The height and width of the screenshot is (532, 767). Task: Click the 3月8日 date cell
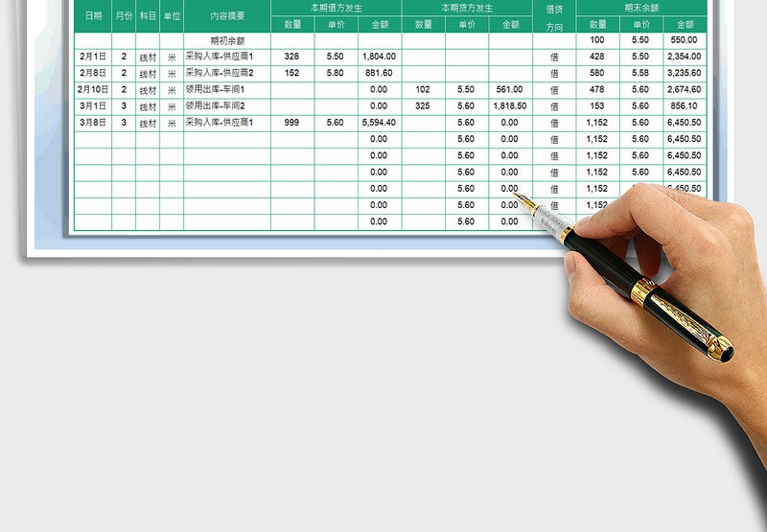pyautogui.click(x=93, y=123)
